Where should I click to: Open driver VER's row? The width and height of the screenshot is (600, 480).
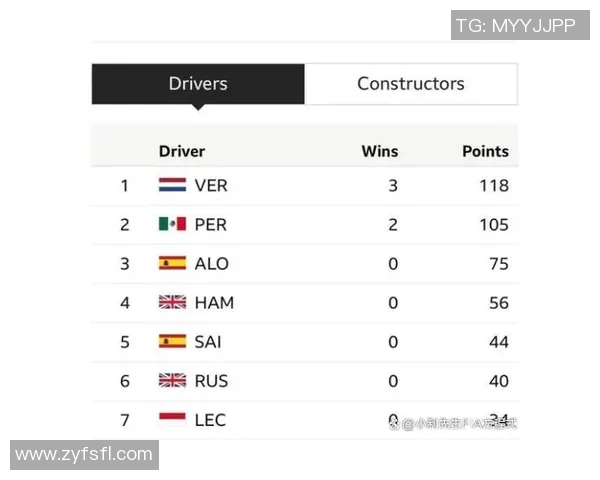point(211,185)
